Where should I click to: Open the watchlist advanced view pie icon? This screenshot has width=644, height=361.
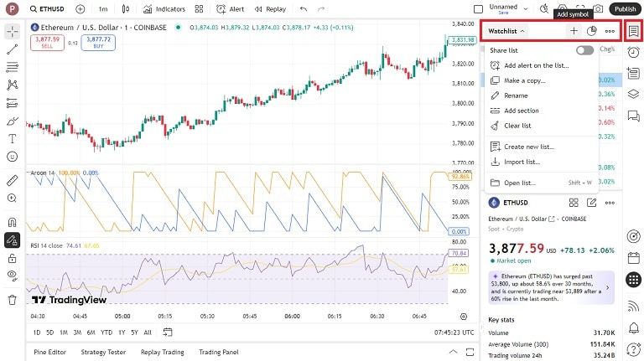tap(591, 31)
